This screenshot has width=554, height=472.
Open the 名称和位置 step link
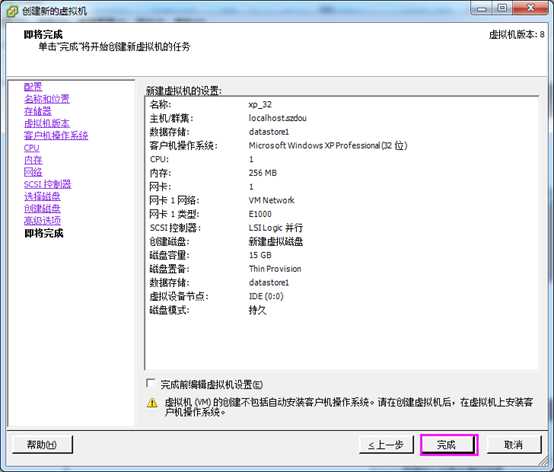click(x=47, y=99)
